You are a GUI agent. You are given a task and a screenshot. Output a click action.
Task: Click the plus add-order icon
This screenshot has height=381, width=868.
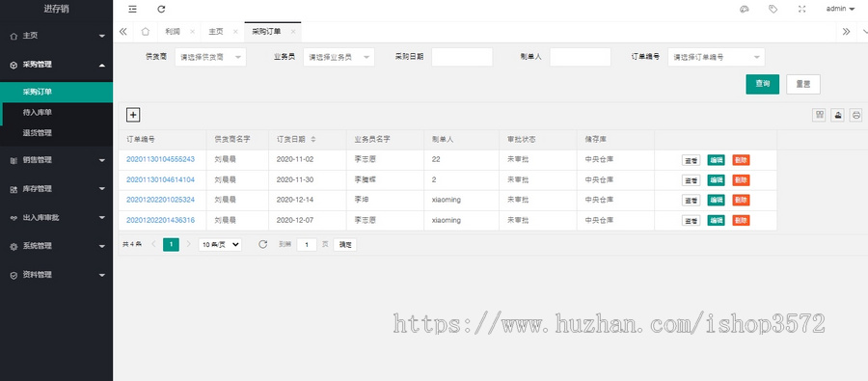coord(133,115)
